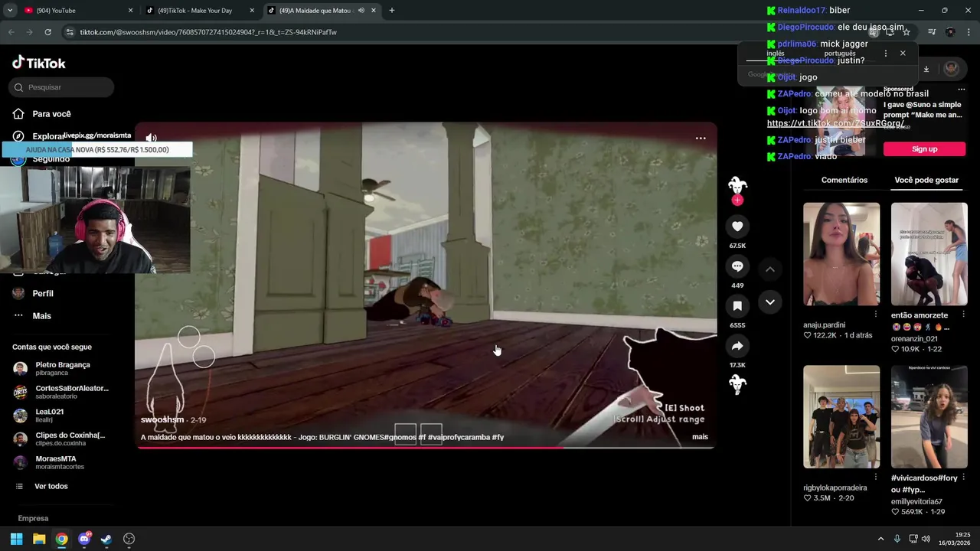
Task: Open Chrome media controls icon
Action: click(x=932, y=32)
